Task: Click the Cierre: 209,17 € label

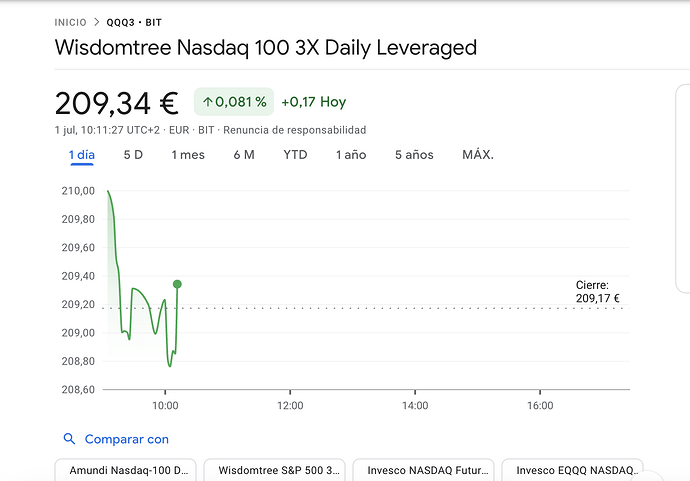Action: [x=598, y=292]
